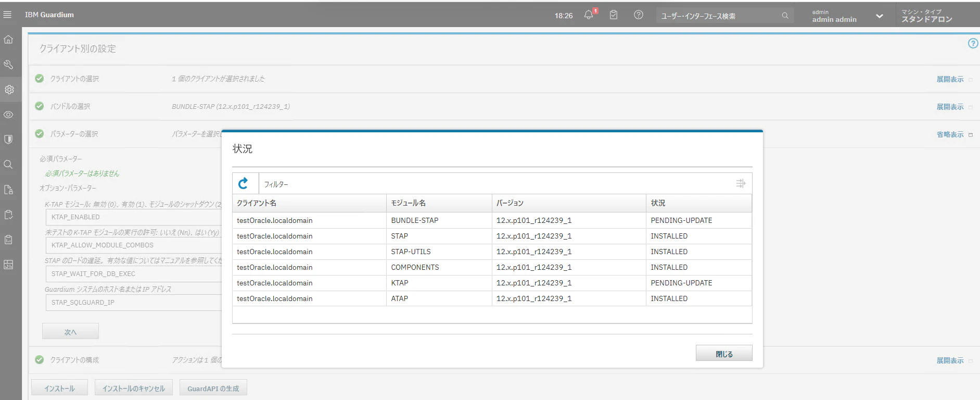
Task: Open the document-lock Comply sidebar icon
Action: coord(8,190)
